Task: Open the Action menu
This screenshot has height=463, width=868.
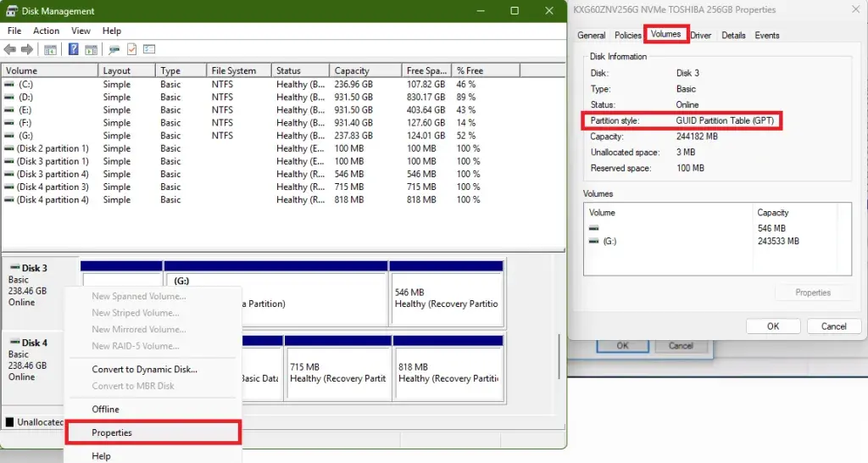Action: click(x=46, y=31)
